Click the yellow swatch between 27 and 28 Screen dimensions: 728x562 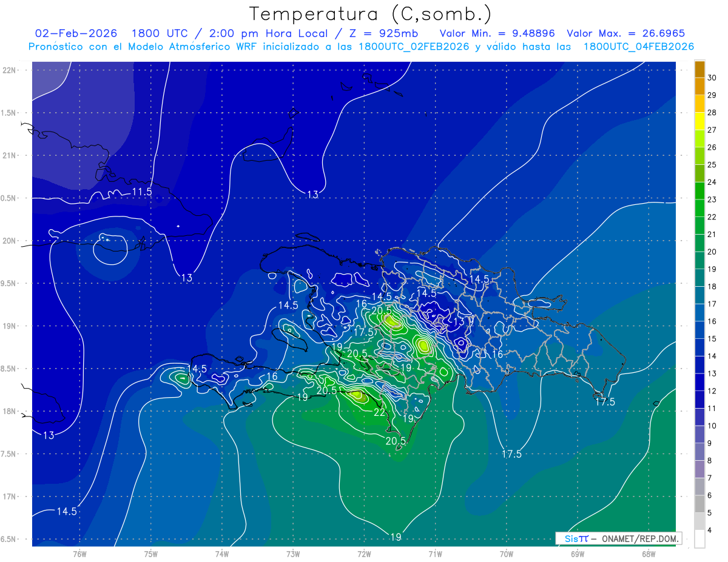(x=699, y=121)
